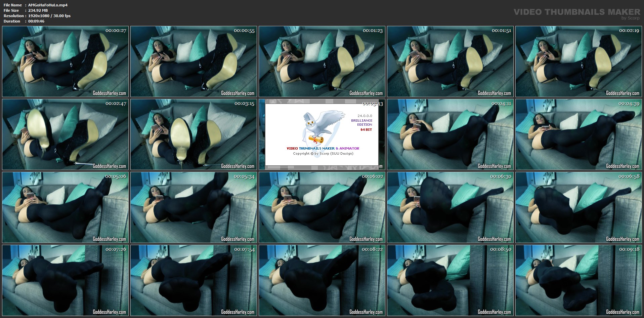This screenshot has width=644, height=318.
Task: Select the thumbnail marked 00:08:22
Action: point(322,280)
